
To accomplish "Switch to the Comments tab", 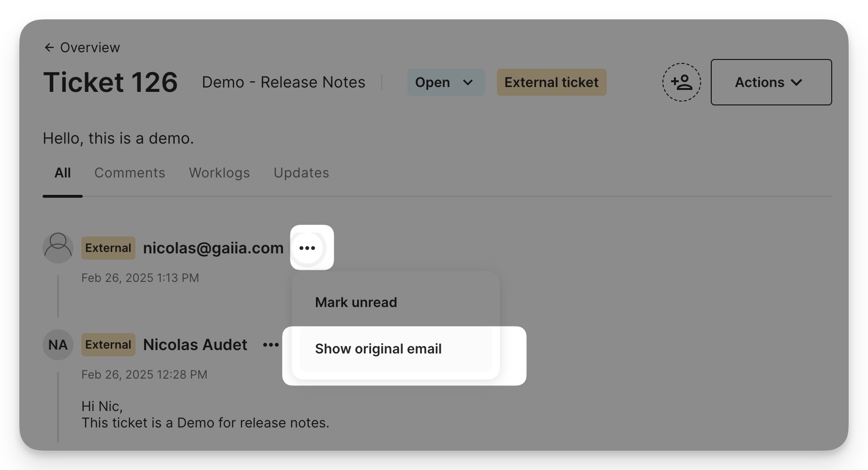I will (130, 173).
